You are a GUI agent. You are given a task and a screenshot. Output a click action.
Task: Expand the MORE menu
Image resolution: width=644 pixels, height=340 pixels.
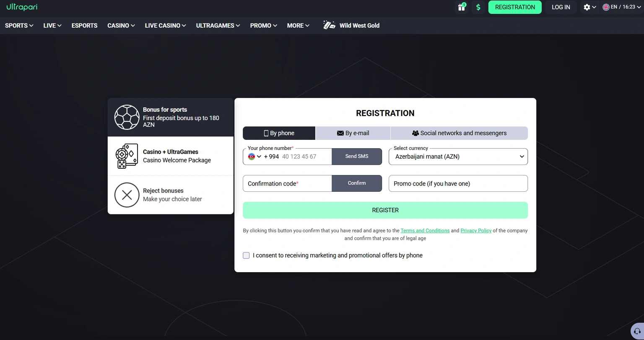coord(298,26)
